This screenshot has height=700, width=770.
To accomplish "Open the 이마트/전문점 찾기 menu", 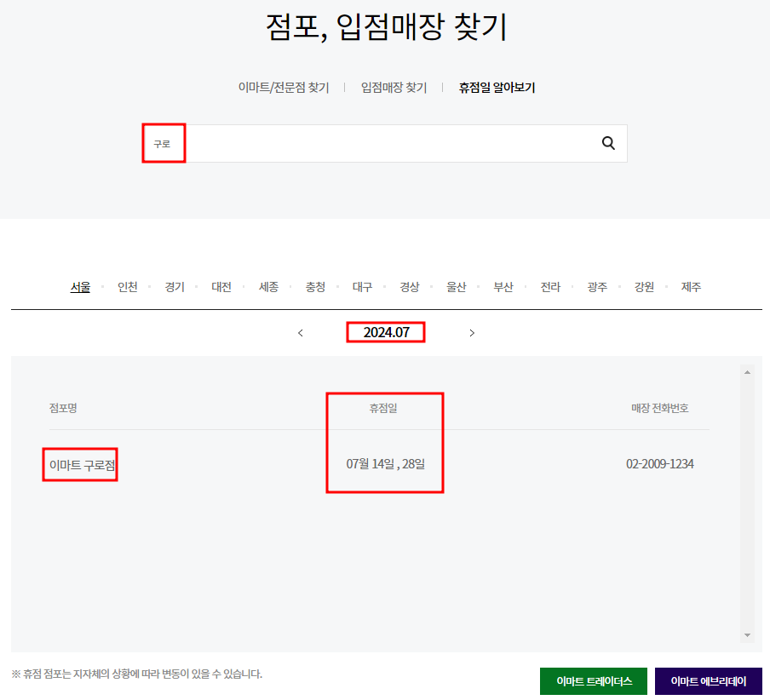I will click(284, 87).
